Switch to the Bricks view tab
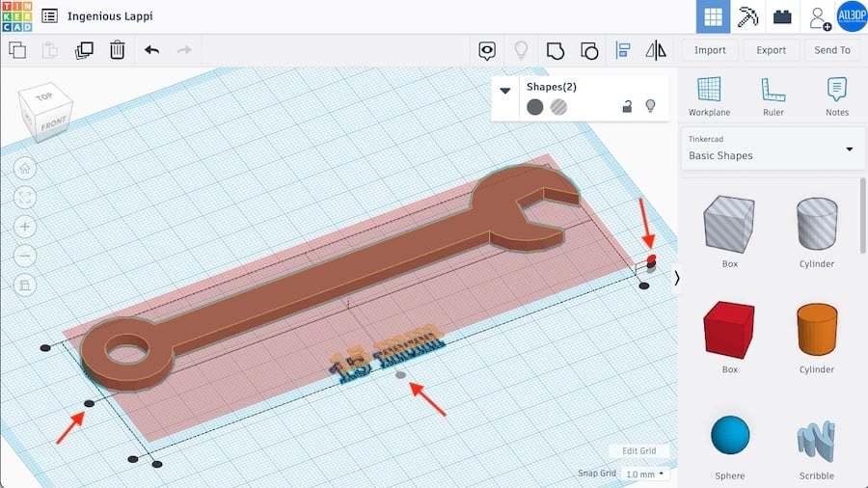 click(781, 17)
